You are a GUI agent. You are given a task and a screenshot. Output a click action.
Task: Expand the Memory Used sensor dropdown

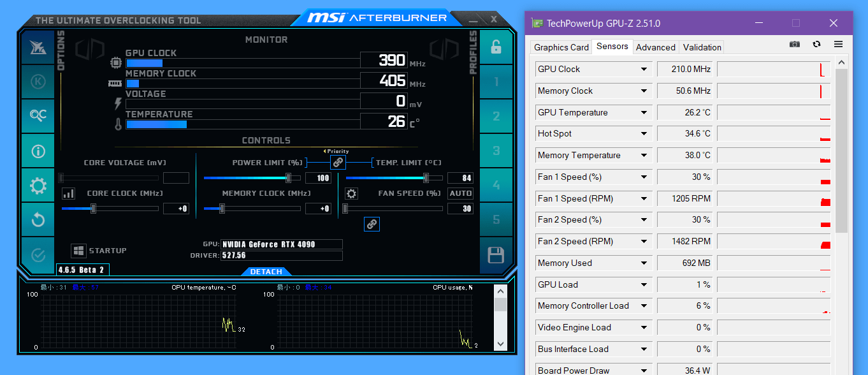[644, 263]
